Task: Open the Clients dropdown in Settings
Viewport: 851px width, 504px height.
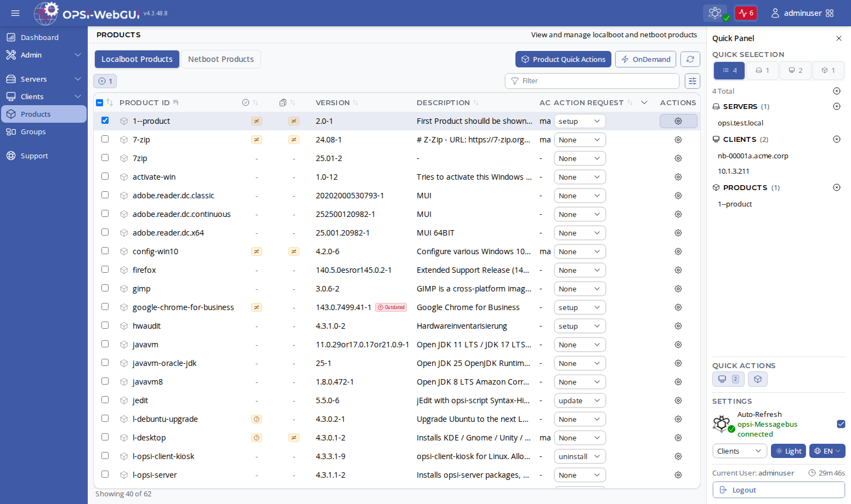Action: pos(739,451)
